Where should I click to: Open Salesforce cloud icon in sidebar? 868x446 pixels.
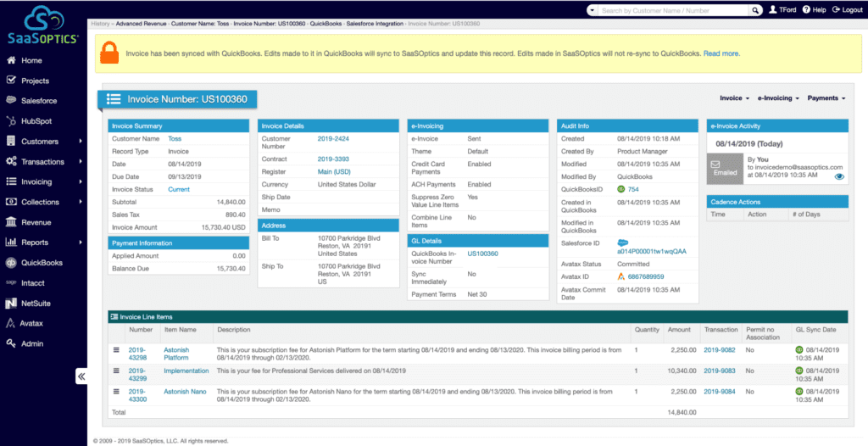(12, 101)
